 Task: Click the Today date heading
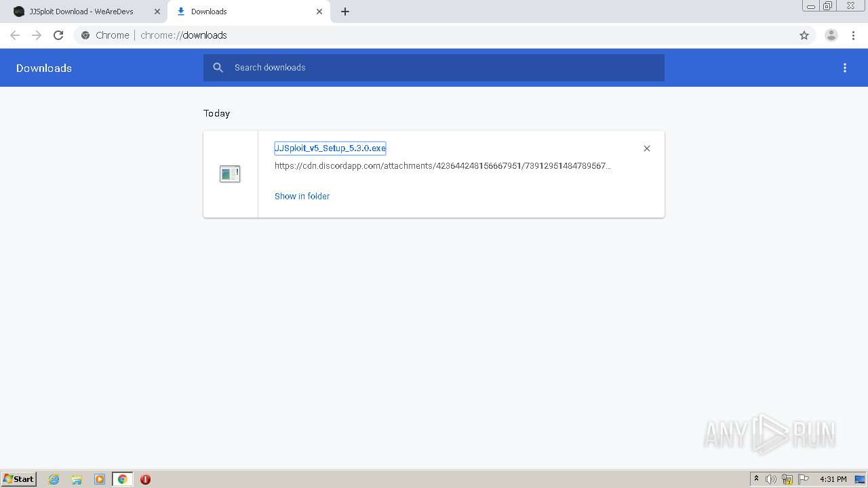pos(217,113)
